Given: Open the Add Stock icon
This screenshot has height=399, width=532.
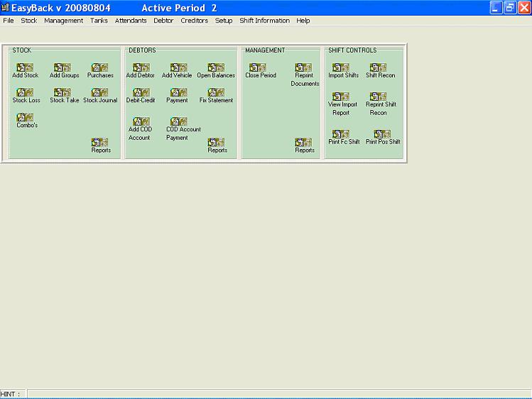Looking at the screenshot, I should click(x=25, y=67).
